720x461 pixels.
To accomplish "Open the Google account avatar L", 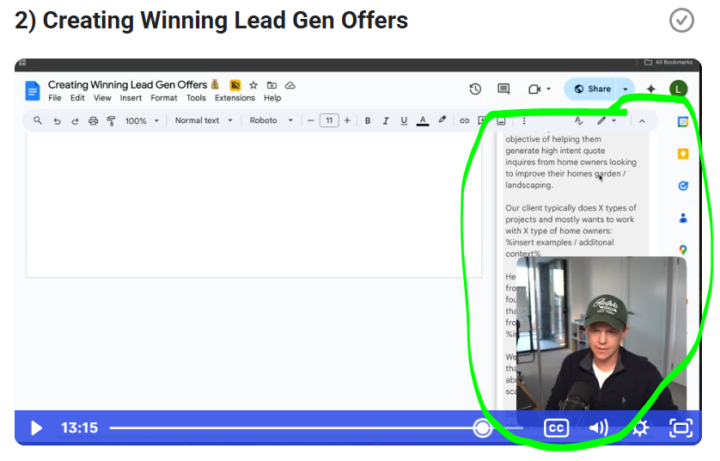I will click(x=678, y=89).
